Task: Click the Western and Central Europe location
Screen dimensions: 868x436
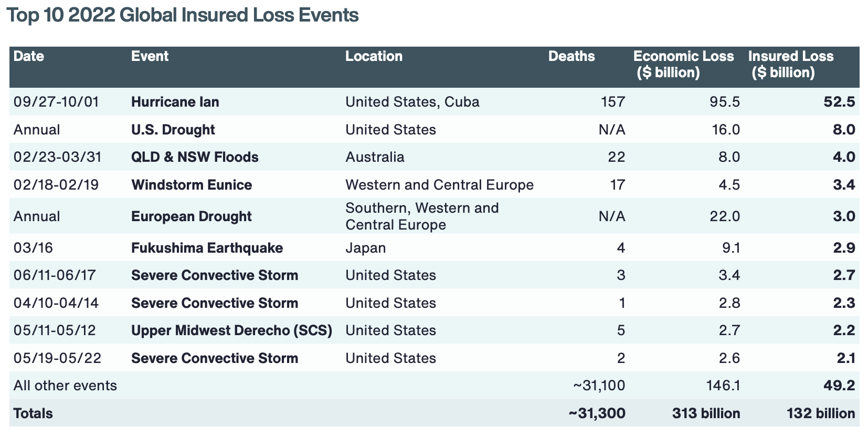Action: click(x=439, y=185)
